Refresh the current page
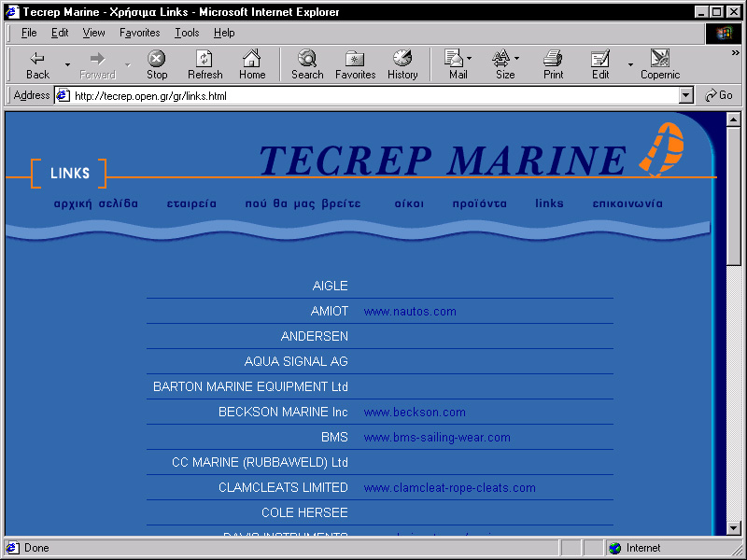747x560 pixels. [x=204, y=64]
